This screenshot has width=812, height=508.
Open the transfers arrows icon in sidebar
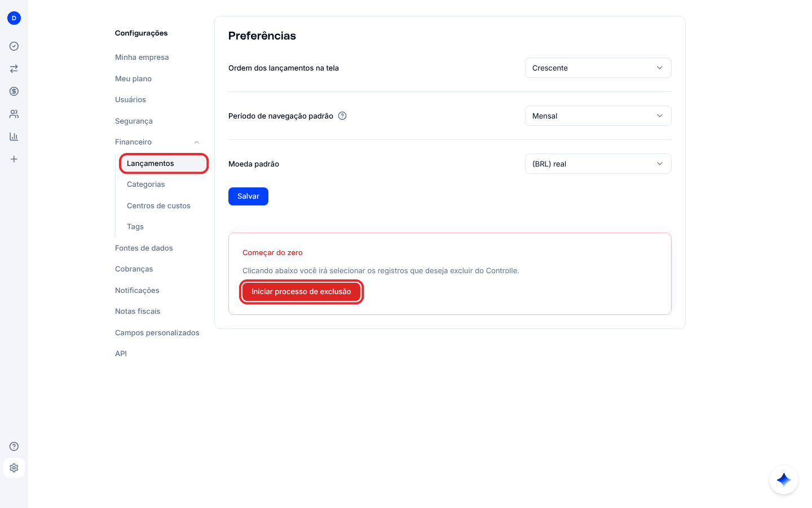14,69
